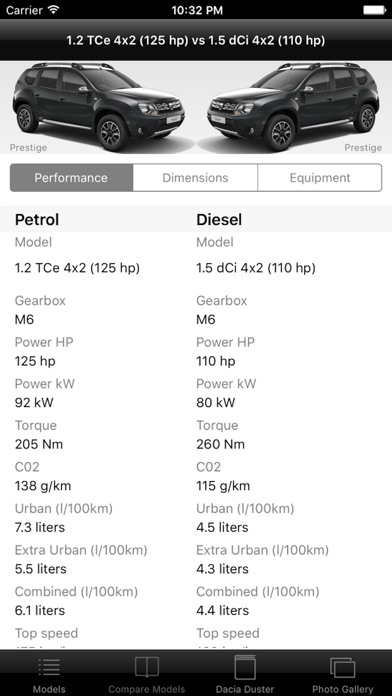Switch to the Equipment segment
This screenshot has width=392, height=696.
pos(320,178)
